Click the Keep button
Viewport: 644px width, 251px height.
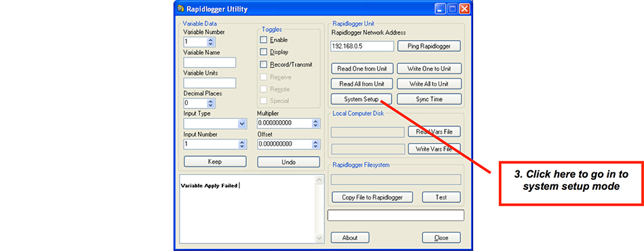click(x=215, y=161)
